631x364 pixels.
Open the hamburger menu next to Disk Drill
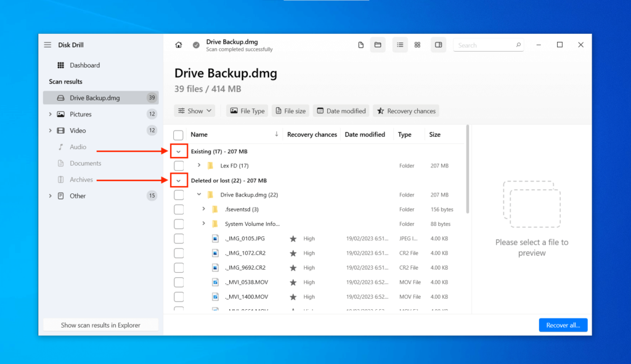(47, 44)
